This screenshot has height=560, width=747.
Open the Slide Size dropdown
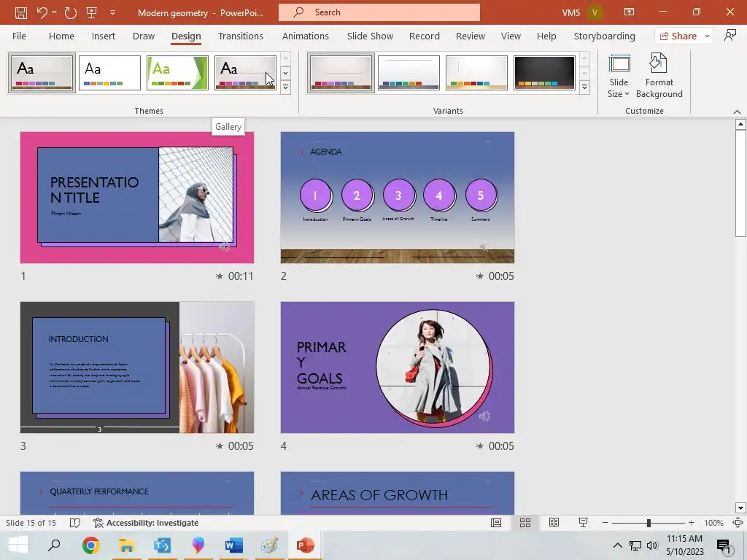(619, 76)
